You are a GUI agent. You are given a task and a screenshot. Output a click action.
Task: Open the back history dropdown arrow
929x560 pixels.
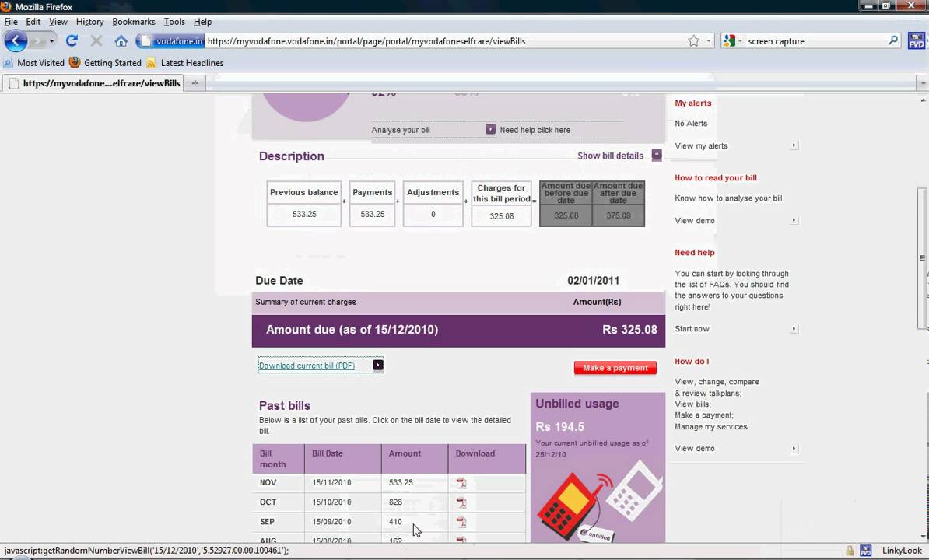tap(51, 41)
